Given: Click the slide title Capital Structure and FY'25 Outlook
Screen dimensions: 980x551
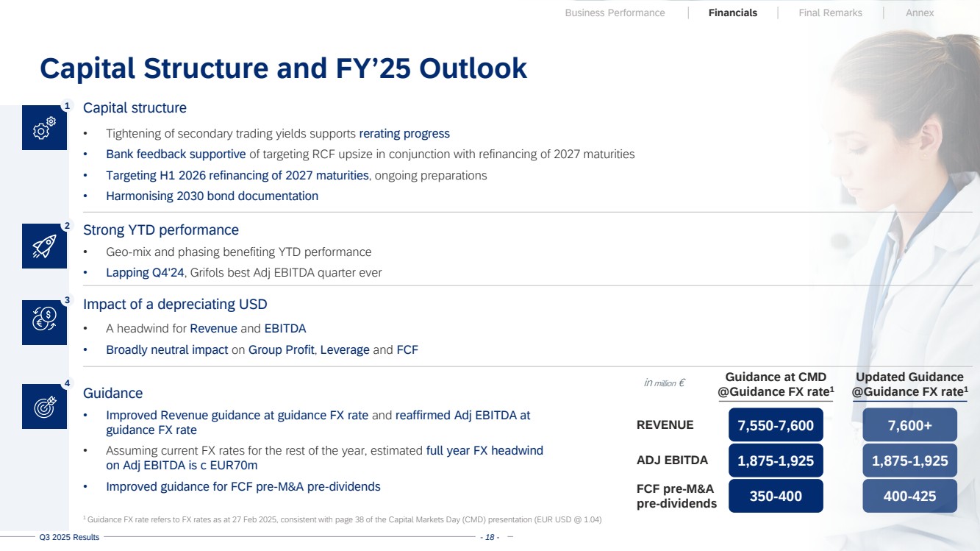Looking at the screenshot, I should click(x=283, y=68).
